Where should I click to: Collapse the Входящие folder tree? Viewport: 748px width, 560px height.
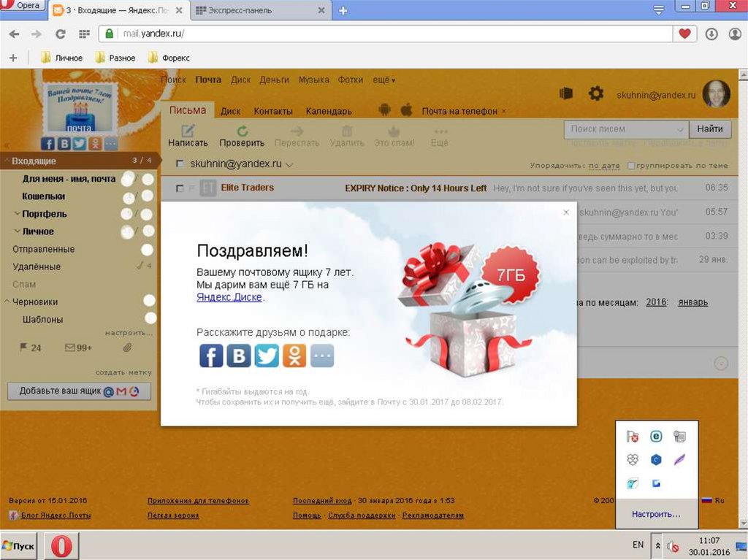[7, 161]
